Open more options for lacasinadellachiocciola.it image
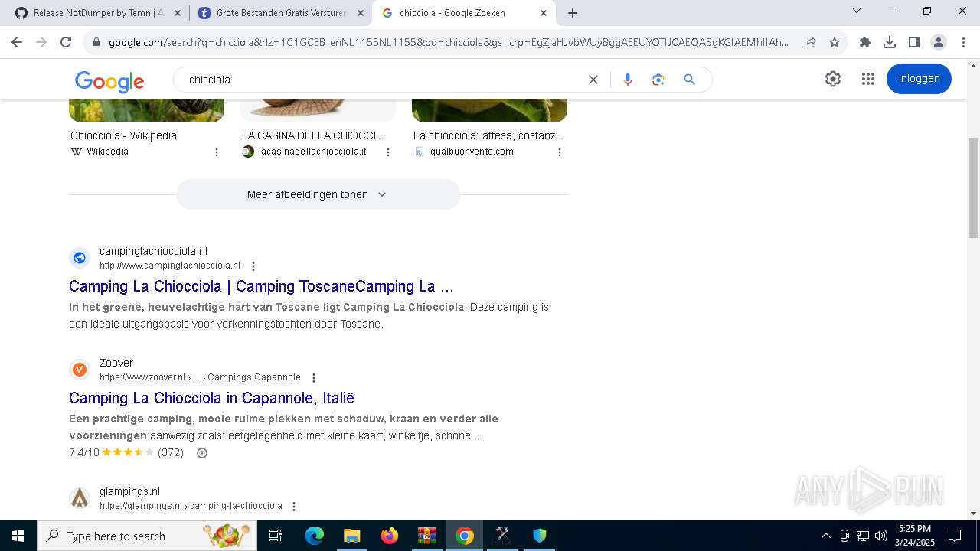This screenshot has width=980, height=551. tap(388, 152)
